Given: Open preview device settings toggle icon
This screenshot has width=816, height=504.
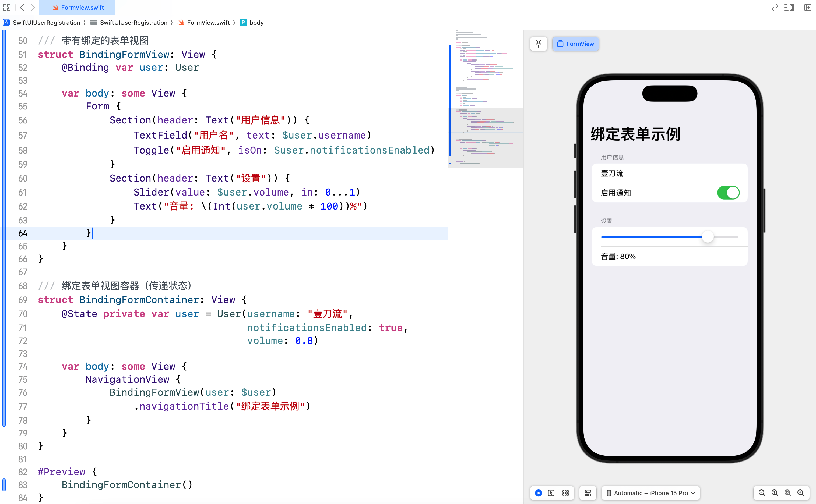Looking at the screenshot, I should coord(588,493).
